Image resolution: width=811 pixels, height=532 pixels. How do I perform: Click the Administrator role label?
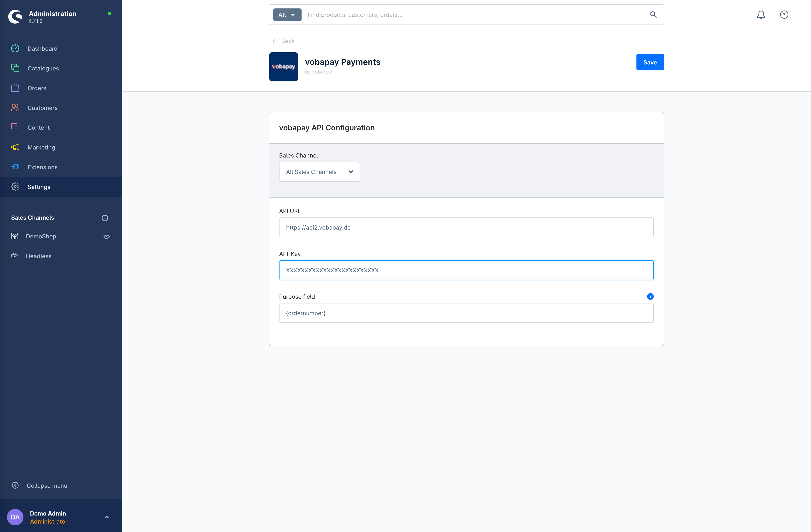(x=49, y=521)
